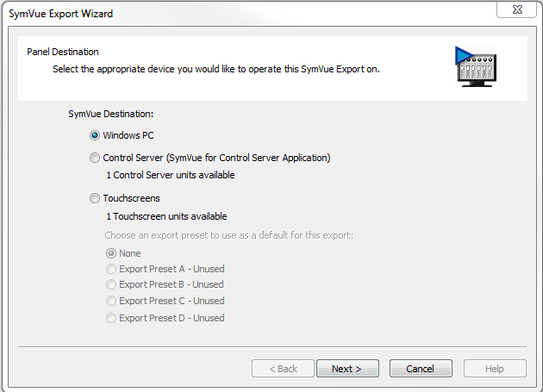Click the Windows PC label text

128,135
